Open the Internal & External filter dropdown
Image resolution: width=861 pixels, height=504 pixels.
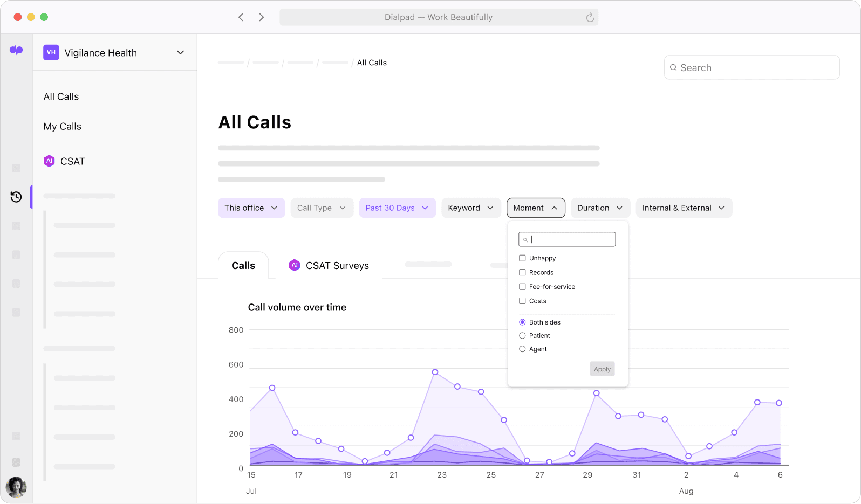click(684, 208)
